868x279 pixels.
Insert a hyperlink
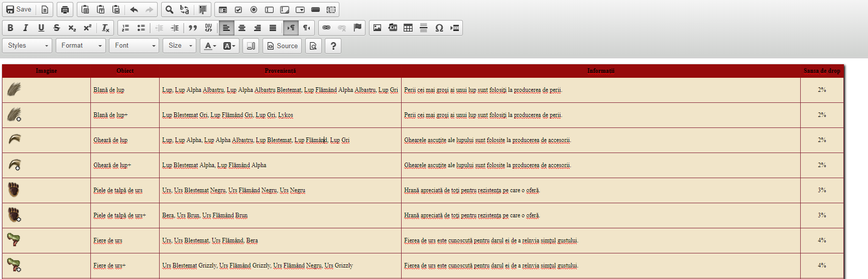[326, 28]
